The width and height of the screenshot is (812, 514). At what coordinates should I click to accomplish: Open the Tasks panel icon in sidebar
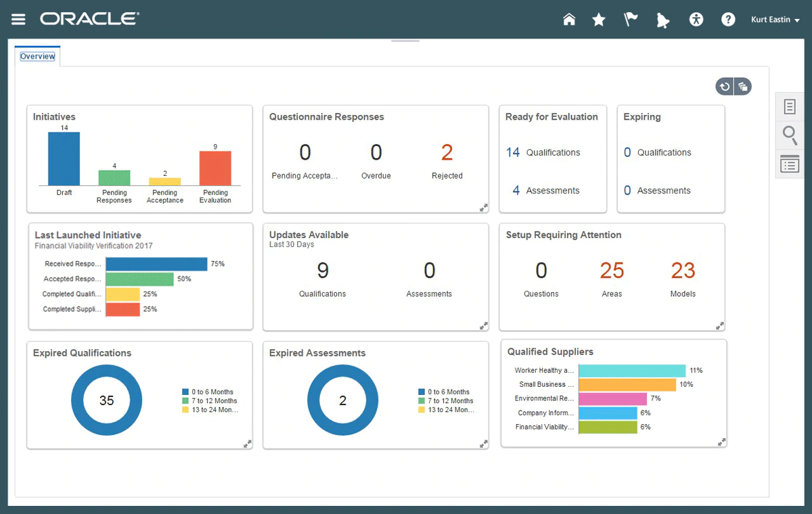pos(790,107)
